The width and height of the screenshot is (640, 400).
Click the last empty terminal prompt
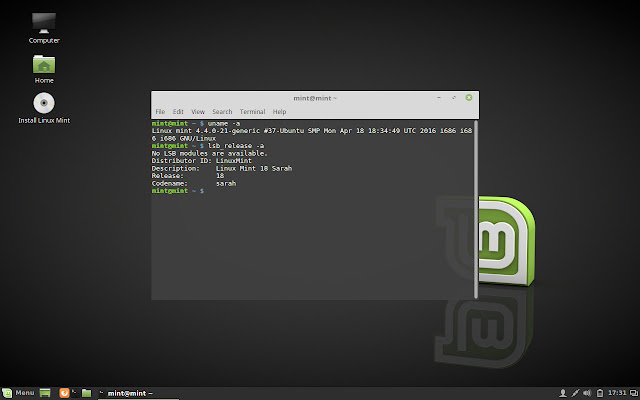[178, 191]
